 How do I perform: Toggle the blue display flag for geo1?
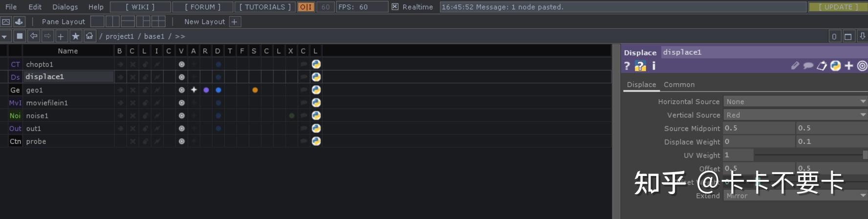(218, 90)
